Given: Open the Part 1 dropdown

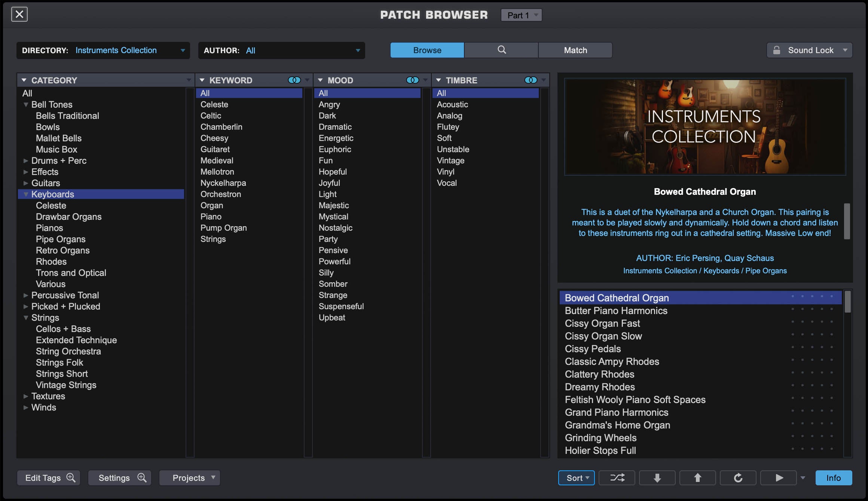Looking at the screenshot, I should pyautogui.click(x=521, y=15).
